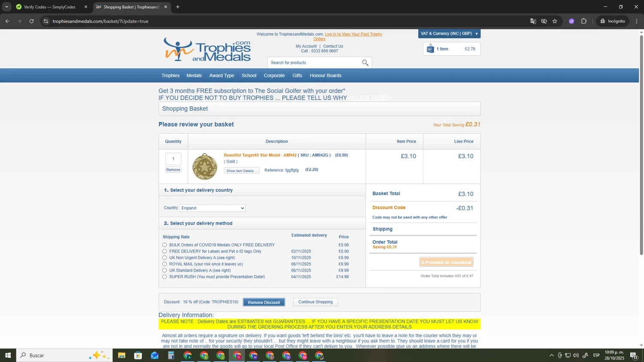Open the site information icon in address bar
The image size is (644, 362).
tap(46, 21)
